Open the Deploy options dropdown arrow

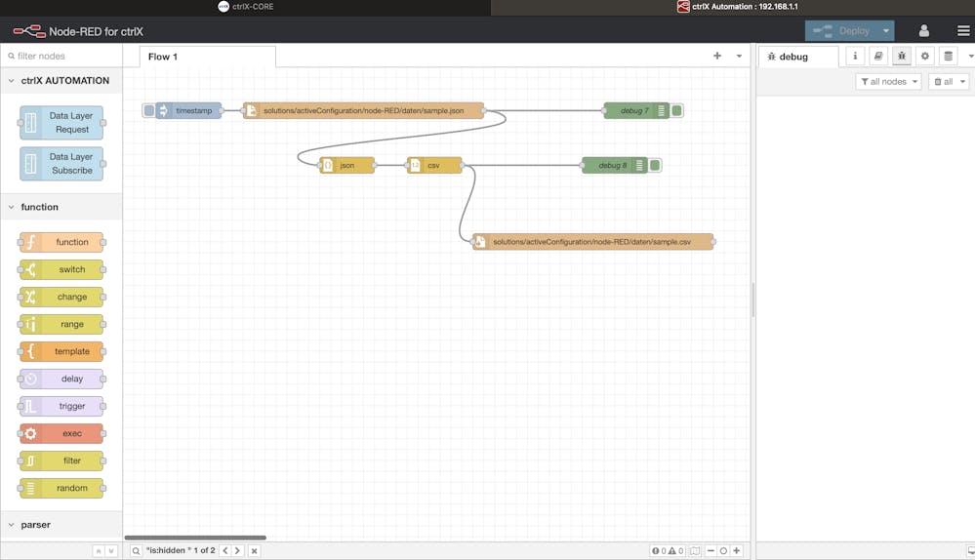(x=886, y=30)
